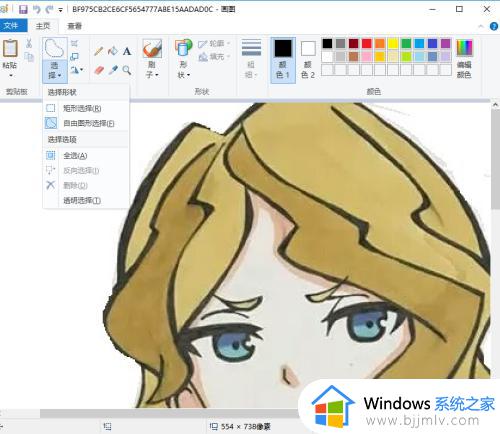
Task: Pick the pink color swatch
Action: 367,57
